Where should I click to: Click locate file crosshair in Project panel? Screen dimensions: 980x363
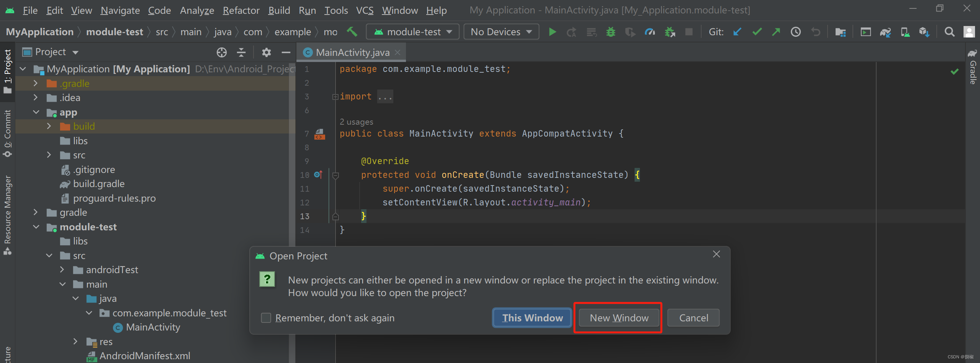[221, 52]
